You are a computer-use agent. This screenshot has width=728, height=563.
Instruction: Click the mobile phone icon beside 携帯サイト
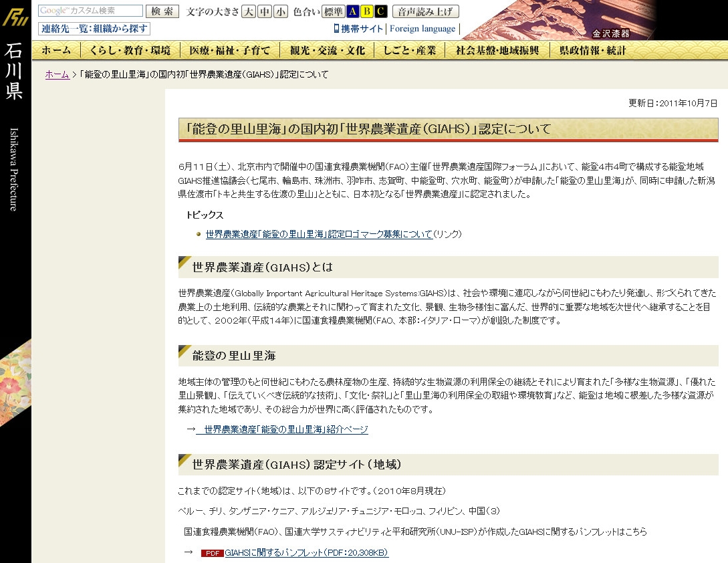pyautogui.click(x=337, y=29)
